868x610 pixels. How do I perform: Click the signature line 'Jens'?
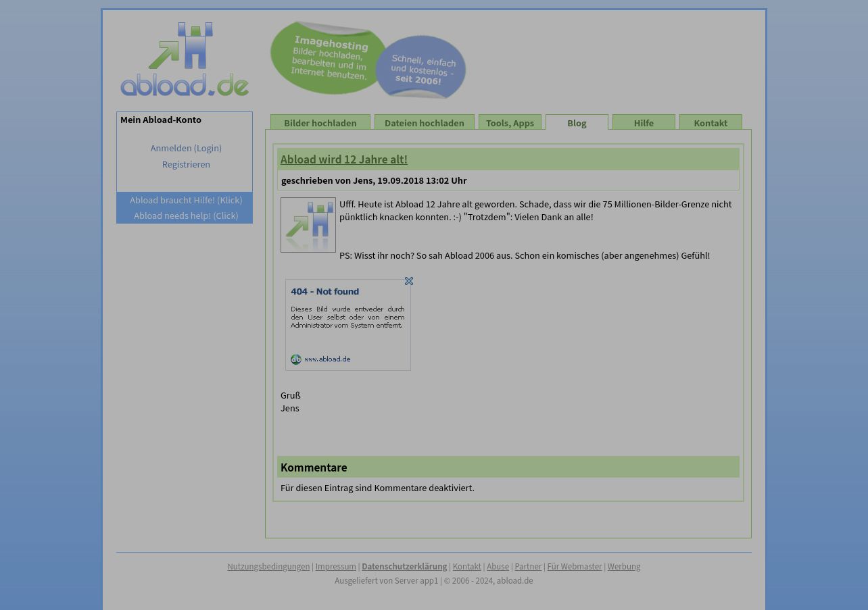[x=290, y=408]
